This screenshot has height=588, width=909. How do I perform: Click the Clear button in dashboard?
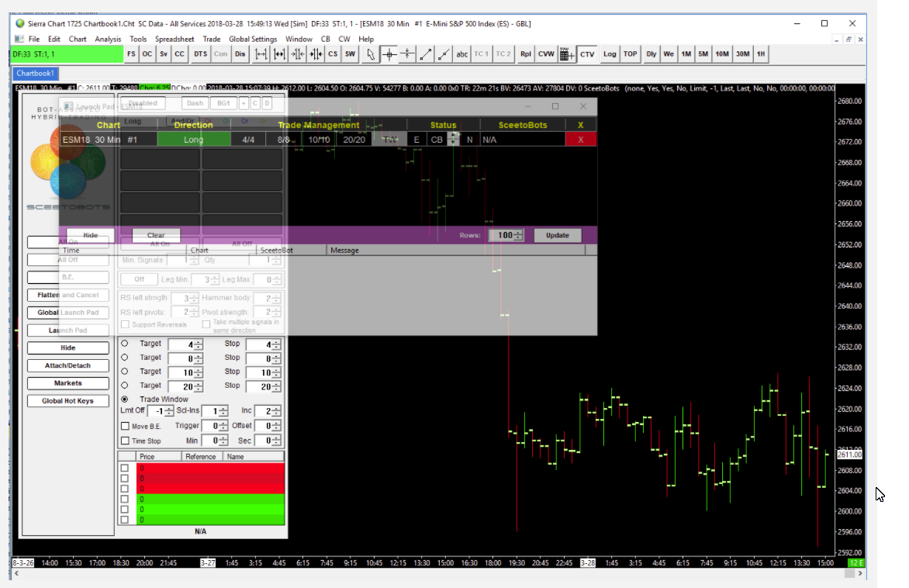[x=156, y=235]
